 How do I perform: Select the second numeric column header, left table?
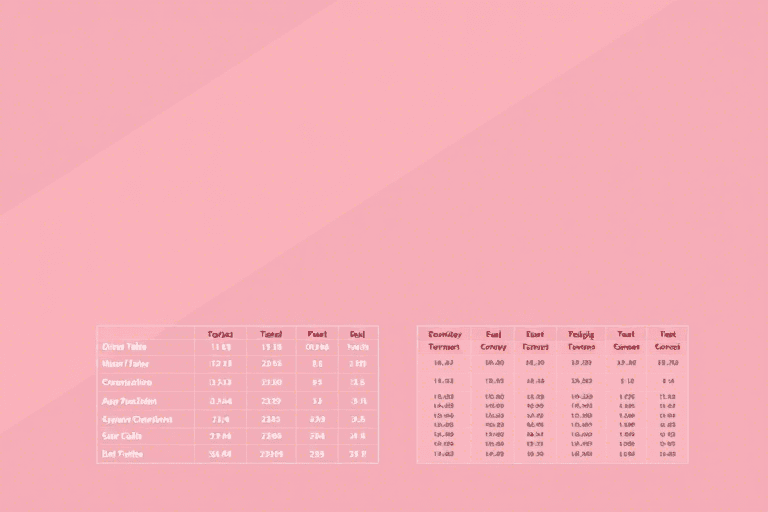point(271,334)
